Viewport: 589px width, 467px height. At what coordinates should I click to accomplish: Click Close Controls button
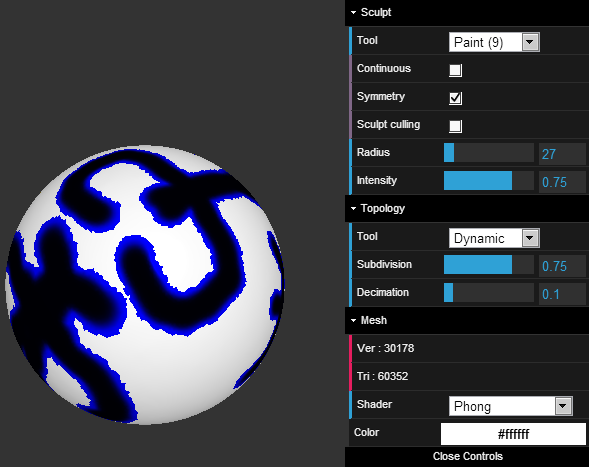pyautogui.click(x=467, y=456)
